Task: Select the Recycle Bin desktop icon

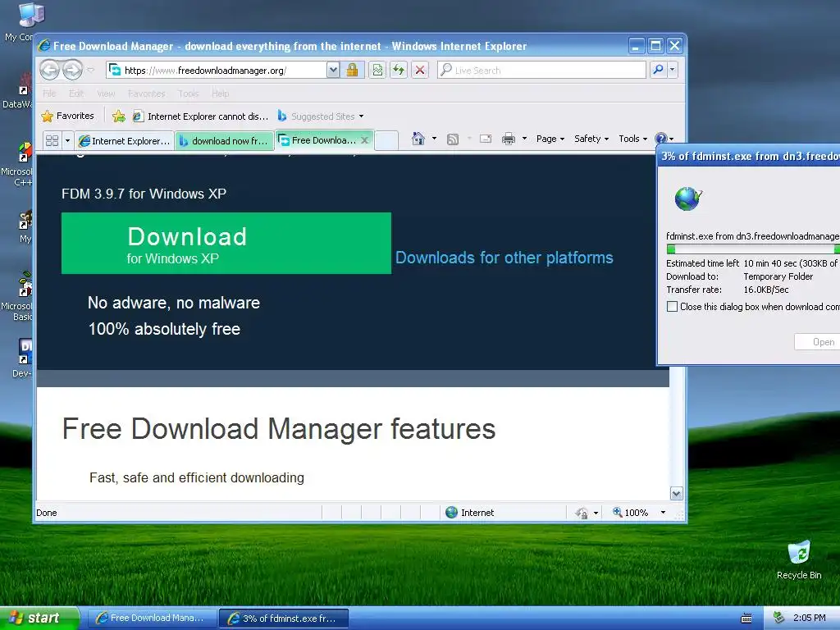Action: (799, 559)
